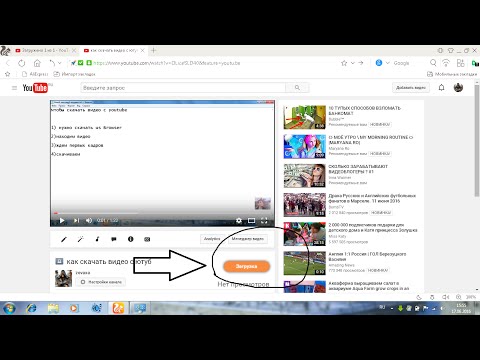
Task: Open search engine dropdown next to Google
Action: (x=387, y=63)
